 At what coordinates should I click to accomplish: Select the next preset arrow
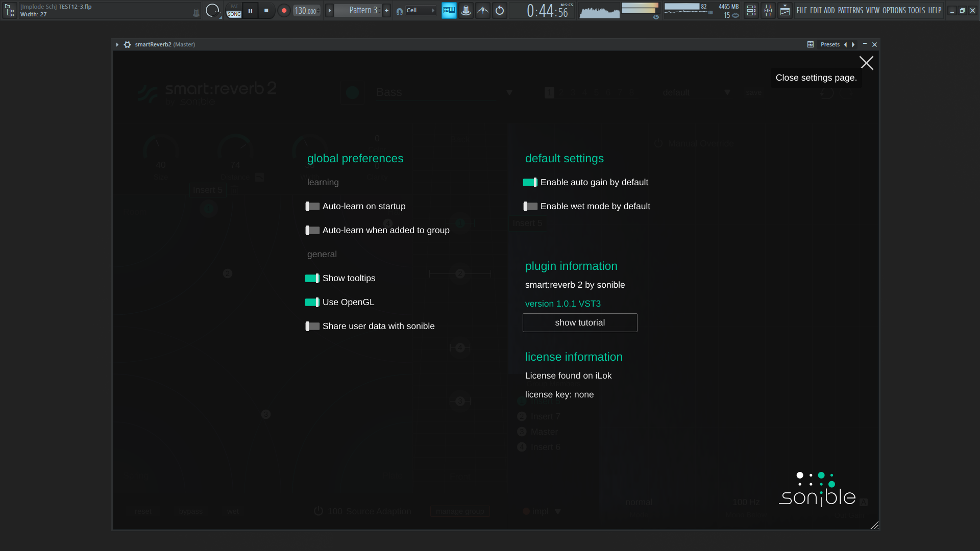click(x=853, y=44)
